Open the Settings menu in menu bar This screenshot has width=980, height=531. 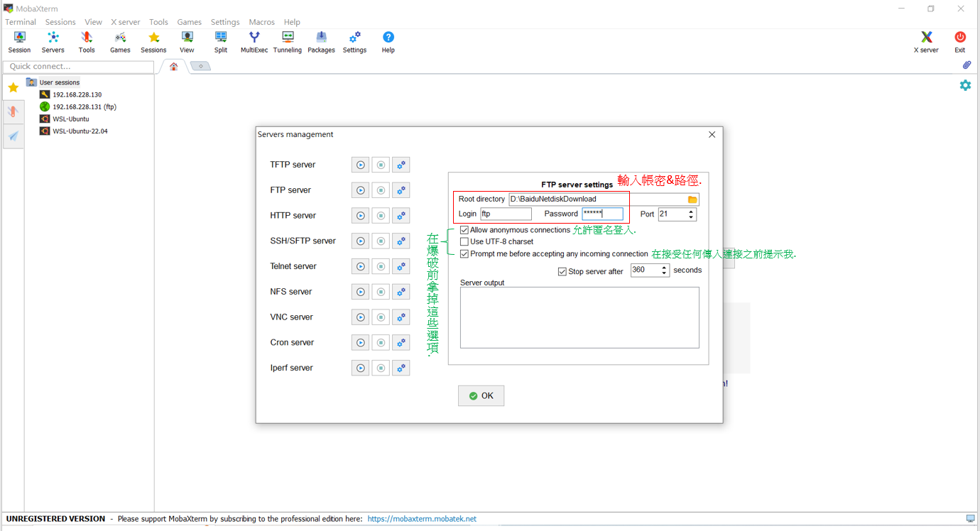[x=225, y=22]
